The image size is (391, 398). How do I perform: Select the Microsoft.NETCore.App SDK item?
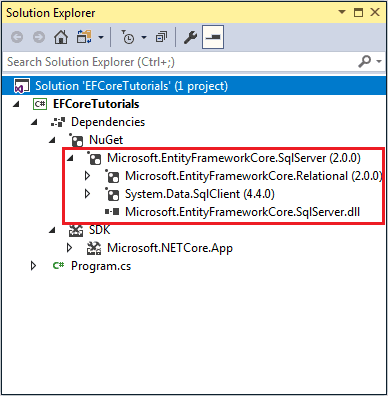point(170,248)
